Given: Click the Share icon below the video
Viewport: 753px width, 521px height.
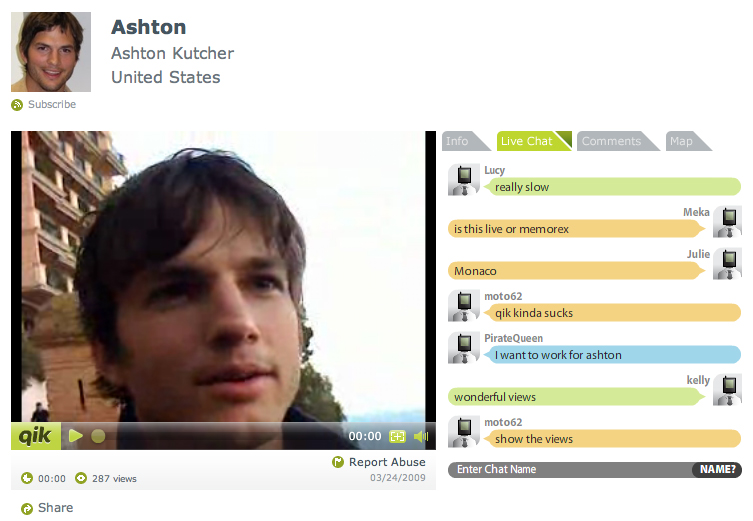Looking at the screenshot, I should click(27, 508).
